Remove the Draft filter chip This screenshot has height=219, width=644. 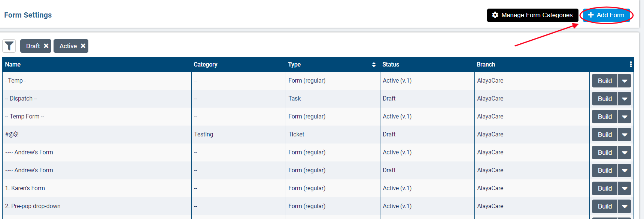pos(46,46)
